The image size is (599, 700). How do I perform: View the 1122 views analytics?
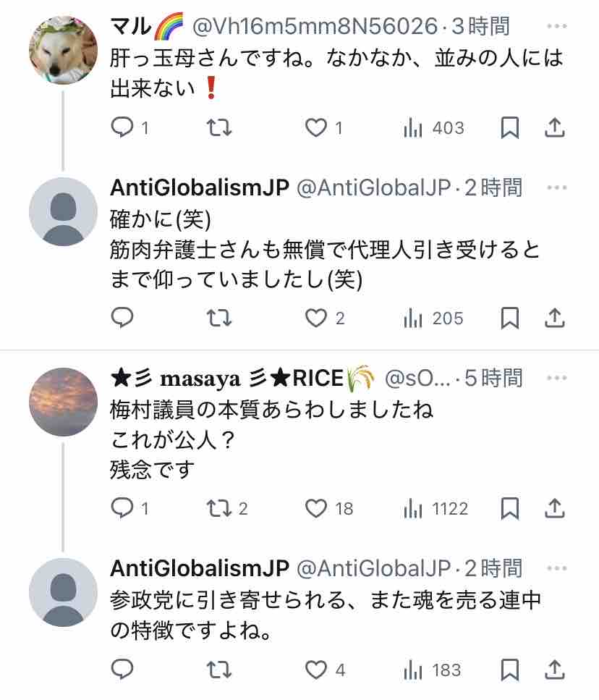pos(436,508)
